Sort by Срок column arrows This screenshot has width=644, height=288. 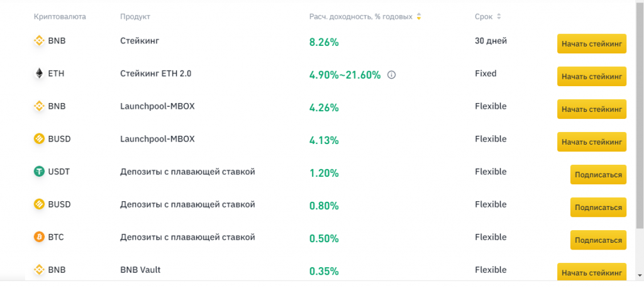tap(499, 16)
